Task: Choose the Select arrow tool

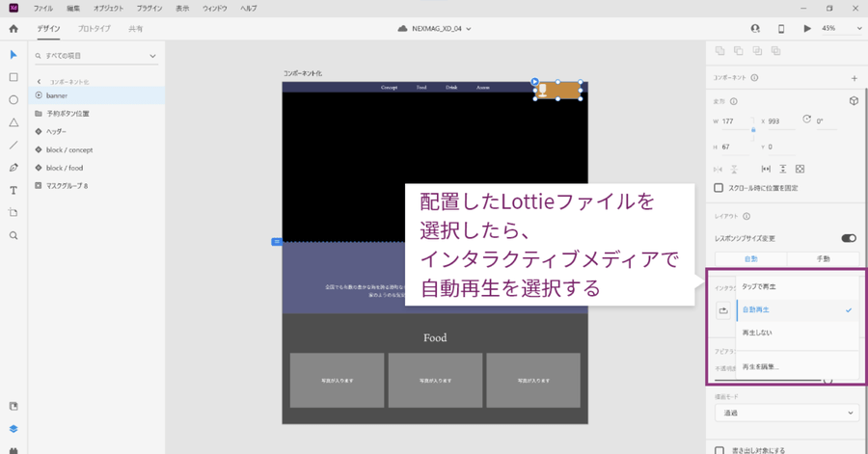Action: coord(14,55)
